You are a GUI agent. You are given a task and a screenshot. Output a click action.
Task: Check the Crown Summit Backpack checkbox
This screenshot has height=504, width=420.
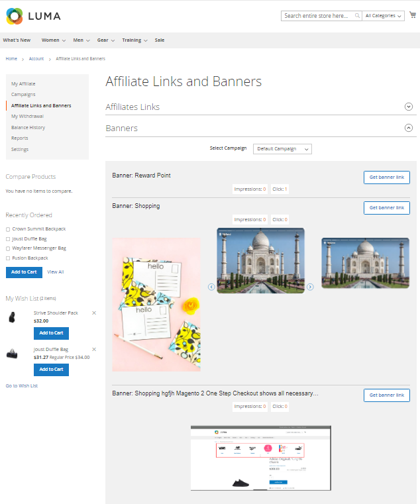pos(8,229)
